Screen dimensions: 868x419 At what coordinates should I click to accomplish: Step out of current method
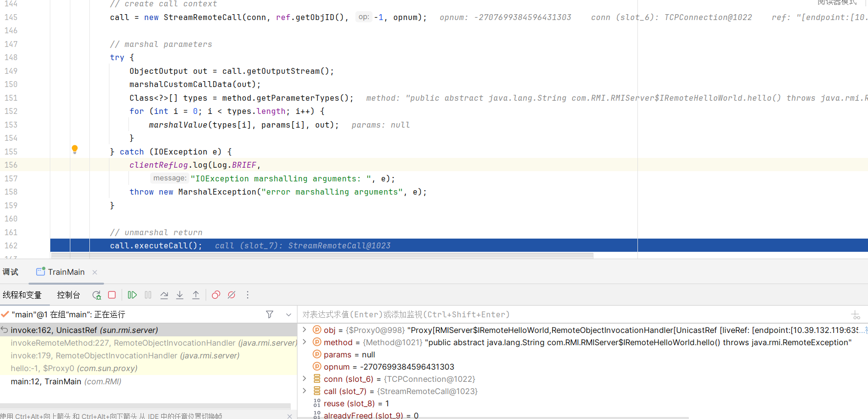(x=196, y=295)
